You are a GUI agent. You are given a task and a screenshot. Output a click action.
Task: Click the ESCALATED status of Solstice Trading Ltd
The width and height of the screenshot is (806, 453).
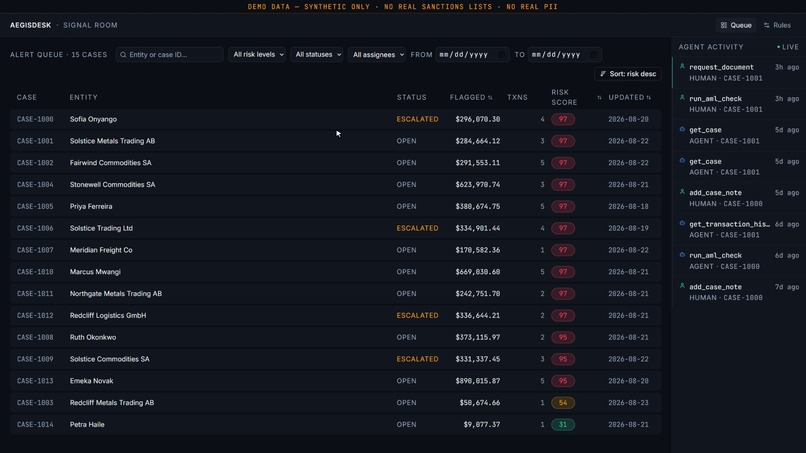click(x=417, y=228)
